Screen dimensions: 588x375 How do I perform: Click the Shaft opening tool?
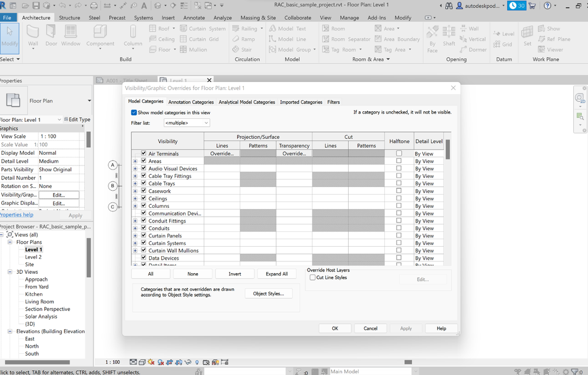point(448,36)
